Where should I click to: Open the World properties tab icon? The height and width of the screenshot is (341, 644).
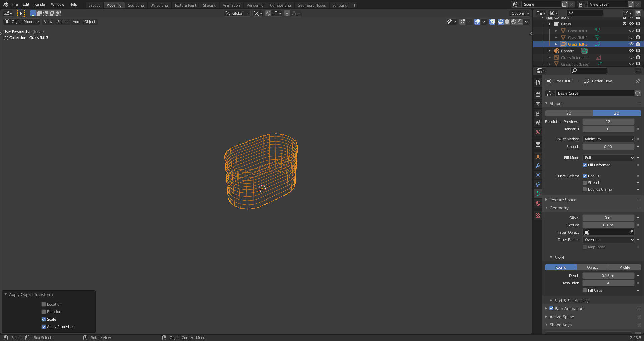coord(538,132)
